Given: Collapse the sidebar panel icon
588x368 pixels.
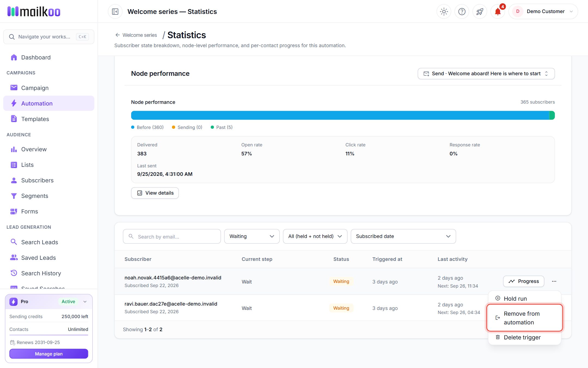Looking at the screenshot, I should coord(115,11).
